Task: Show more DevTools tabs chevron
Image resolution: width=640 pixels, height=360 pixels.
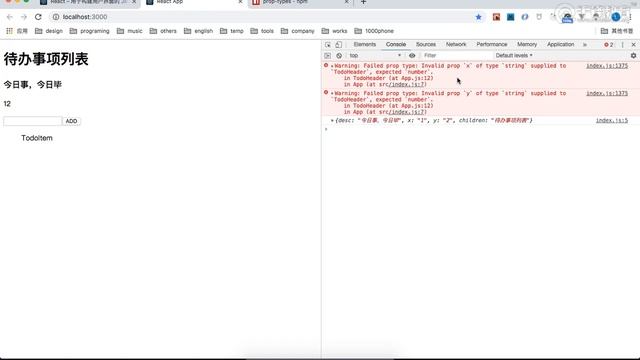Action: pos(585,44)
